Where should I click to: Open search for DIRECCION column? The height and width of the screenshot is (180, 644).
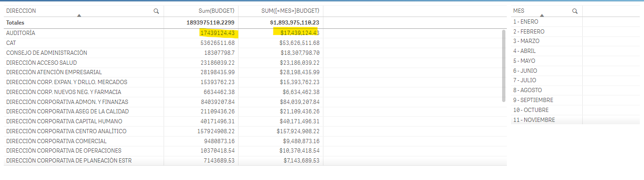(156, 11)
